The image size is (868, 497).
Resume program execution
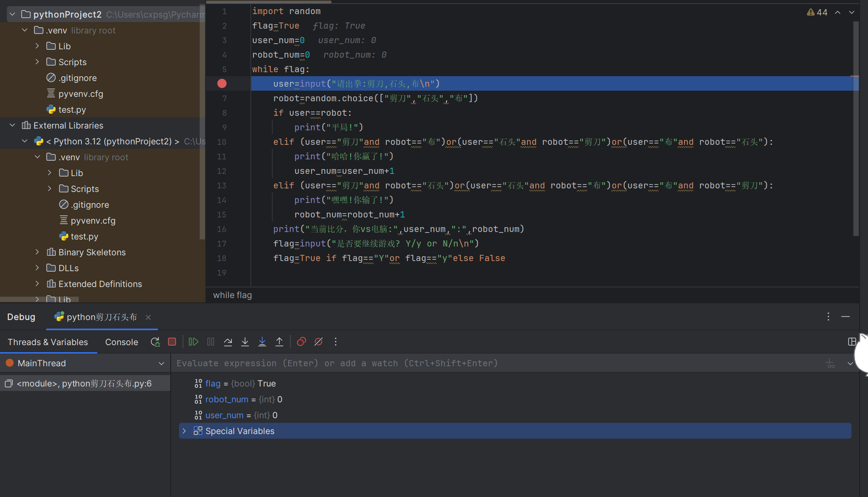pyautogui.click(x=193, y=342)
